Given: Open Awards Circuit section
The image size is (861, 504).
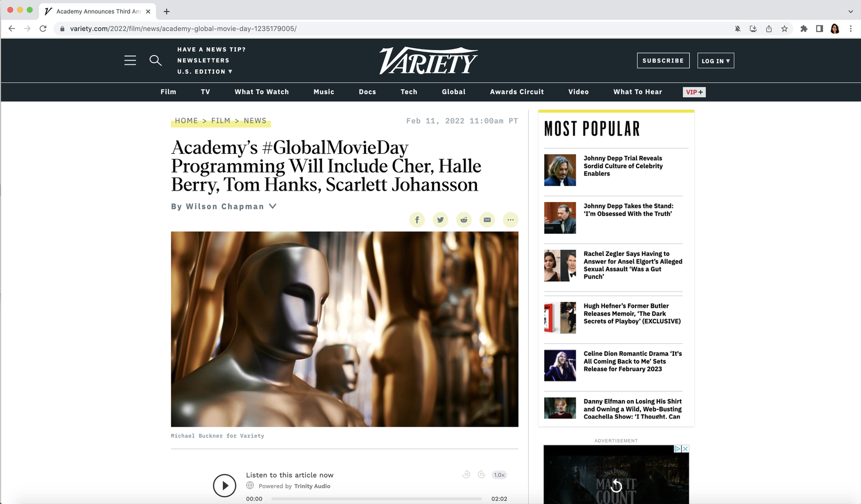Looking at the screenshot, I should tap(517, 92).
